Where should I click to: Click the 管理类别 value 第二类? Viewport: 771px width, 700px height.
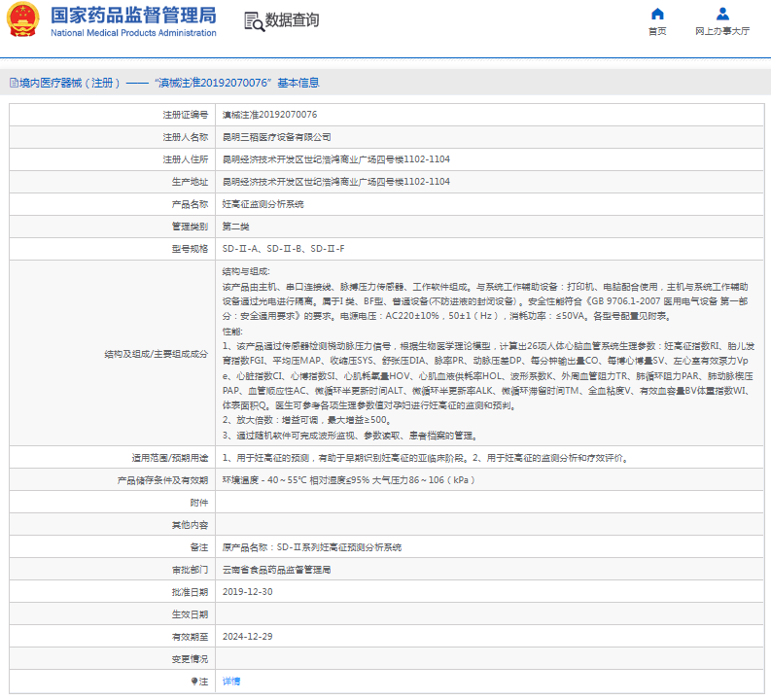pyautogui.click(x=236, y=227)
